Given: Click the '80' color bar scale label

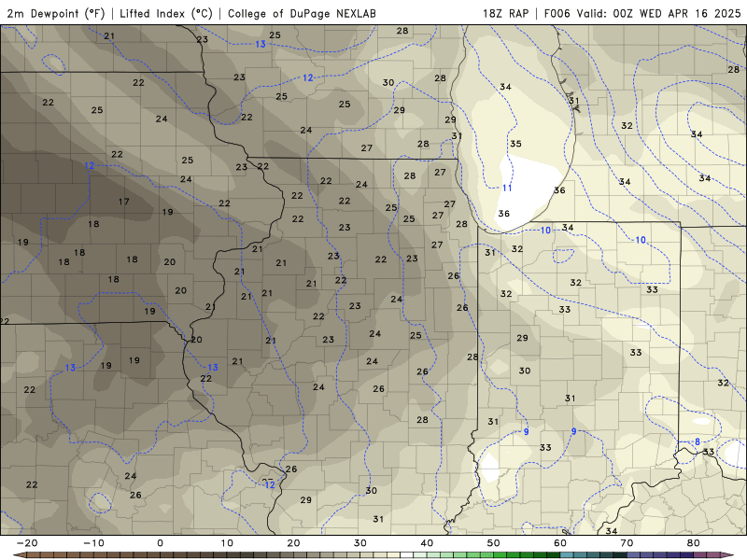Looking at the screenshot, I should [x=694, y=543].
